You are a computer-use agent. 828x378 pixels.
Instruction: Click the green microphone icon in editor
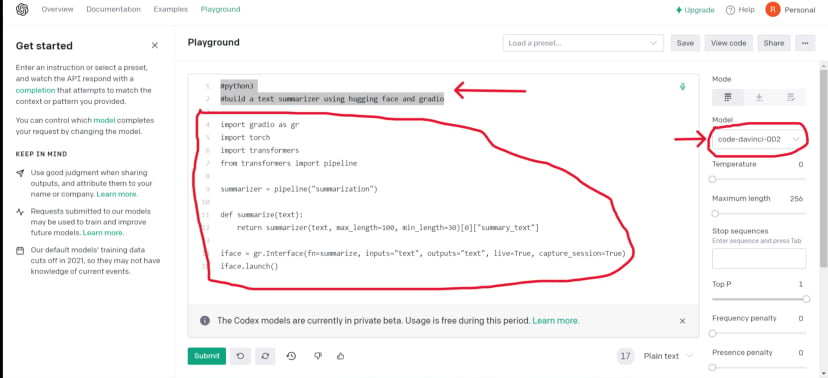pos(682,87)
